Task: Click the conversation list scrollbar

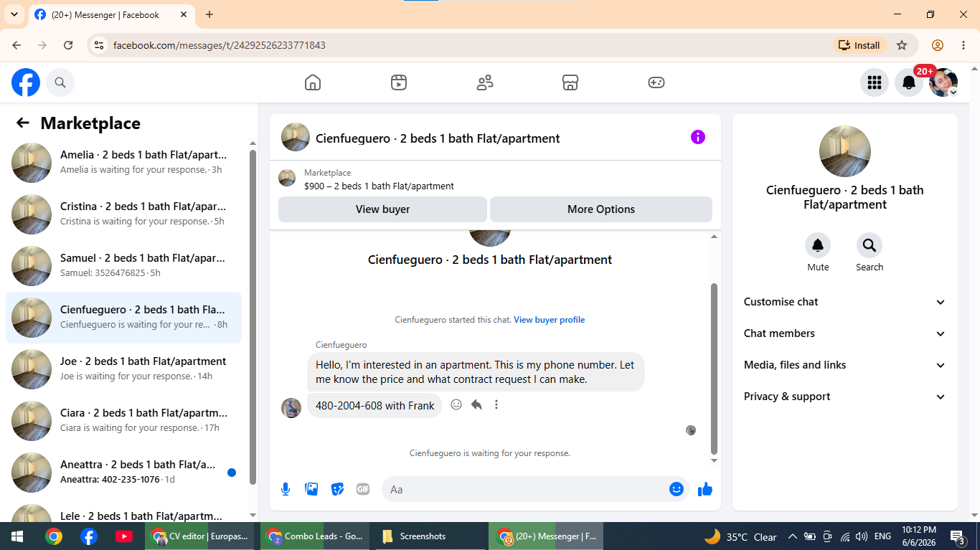Action: click(253, 317)
